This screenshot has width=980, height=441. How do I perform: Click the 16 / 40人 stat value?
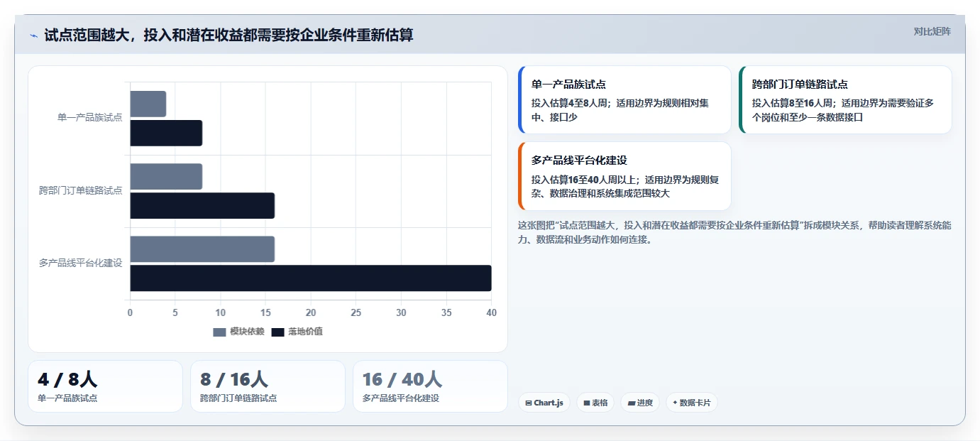tap(402, 379)
